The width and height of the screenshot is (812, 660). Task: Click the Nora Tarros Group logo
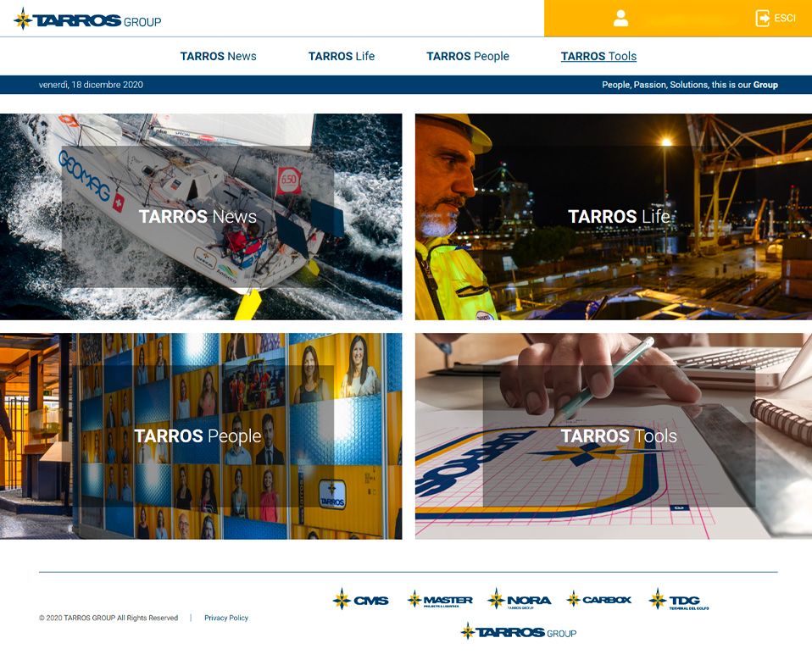click(x=520, y=600)
